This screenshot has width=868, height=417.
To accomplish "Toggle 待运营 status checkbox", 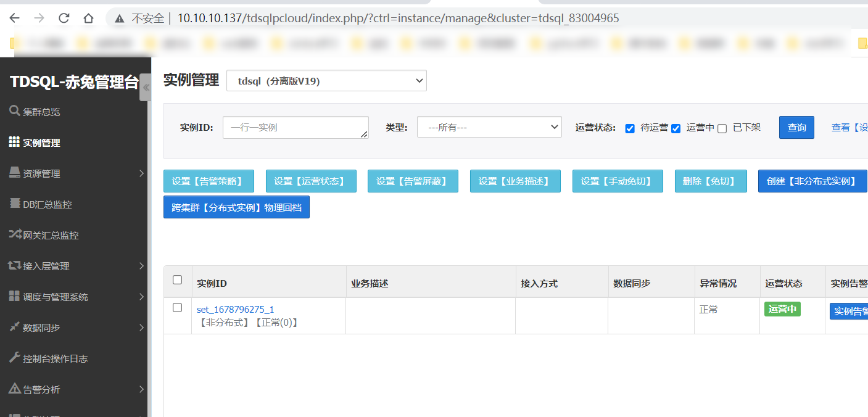I will tap(630, 128).
